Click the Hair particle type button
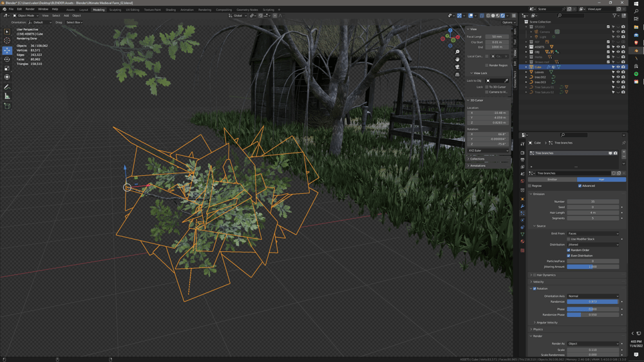 [601, 180]
